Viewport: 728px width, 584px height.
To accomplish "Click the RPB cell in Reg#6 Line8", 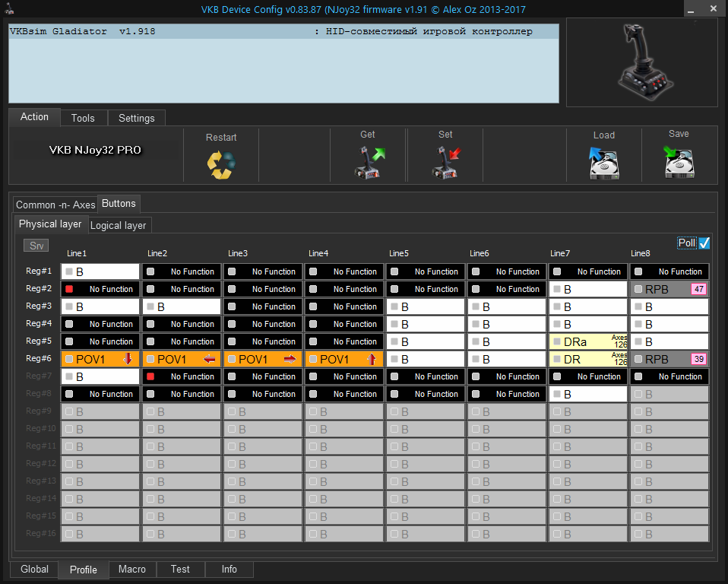I will (x=669, y=359).
